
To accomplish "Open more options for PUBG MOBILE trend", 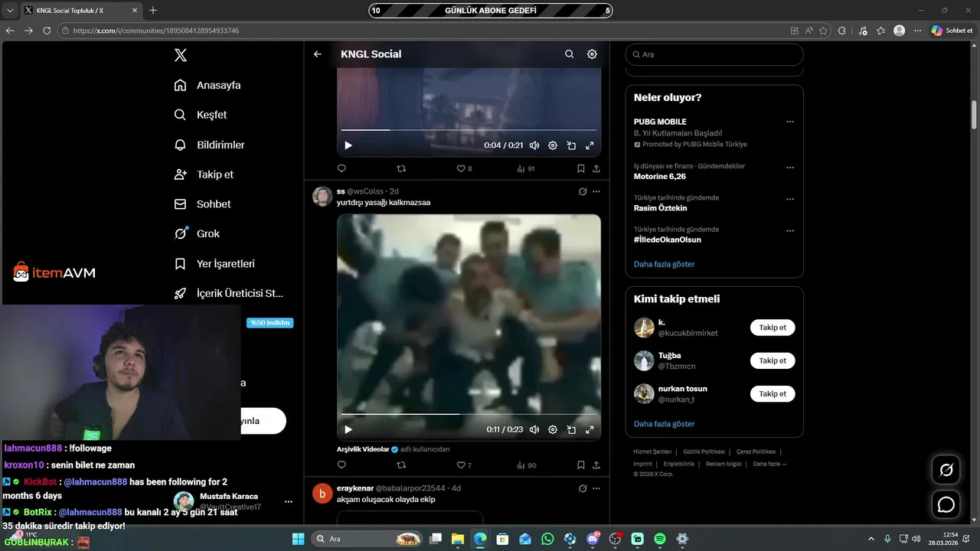I will 790,122.
